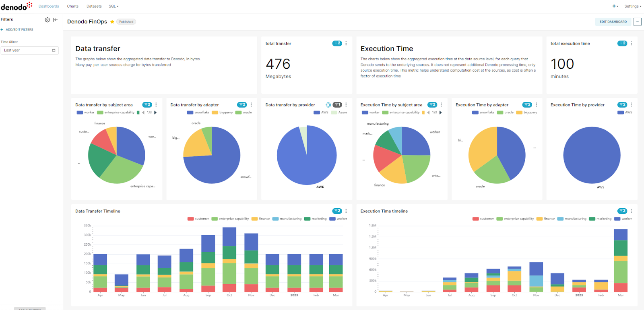Click cross-filter reset icon on Data transfer by provider

[328, 105]
